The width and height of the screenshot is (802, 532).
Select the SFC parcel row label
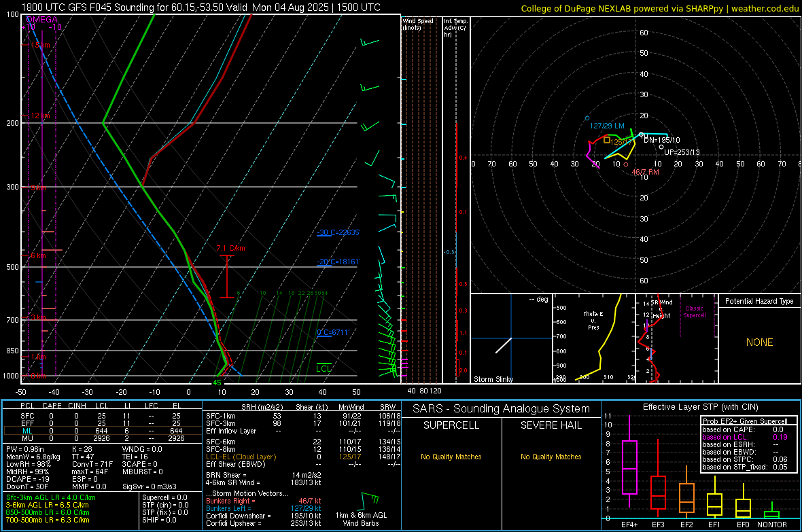point(27,416)
